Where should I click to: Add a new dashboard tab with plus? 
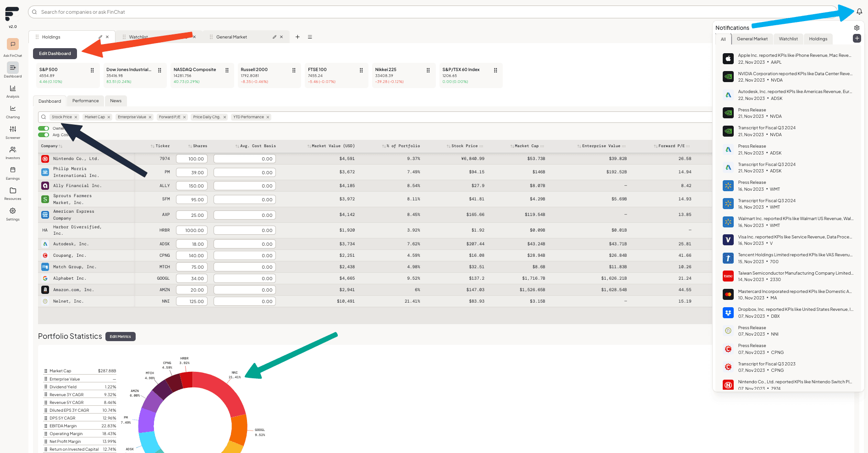point(297,37)
